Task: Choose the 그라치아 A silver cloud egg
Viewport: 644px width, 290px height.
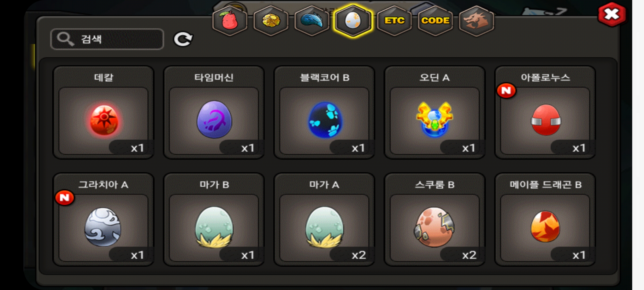Action: point(103,219)
